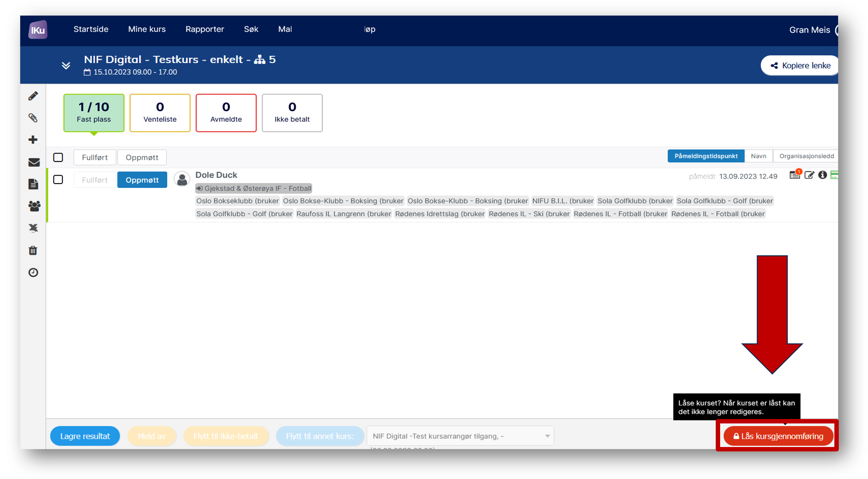868x479 pixels.
Task: Click the IKu logo icon
Action: click(x=38, y=30)
